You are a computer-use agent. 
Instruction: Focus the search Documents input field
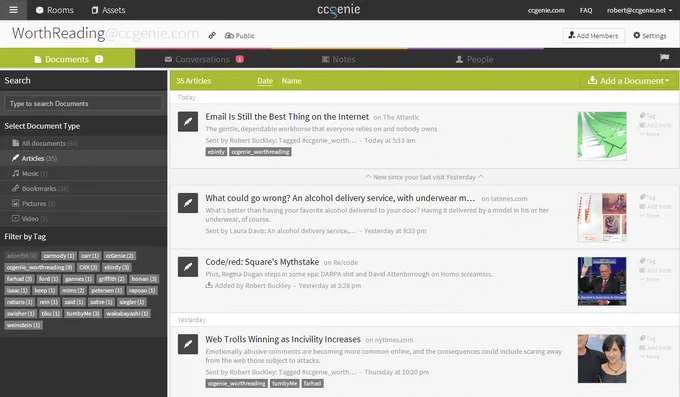(83, 103)
